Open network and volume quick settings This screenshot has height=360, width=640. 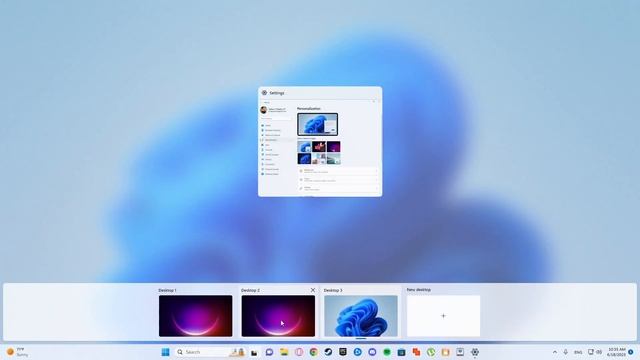595,352
